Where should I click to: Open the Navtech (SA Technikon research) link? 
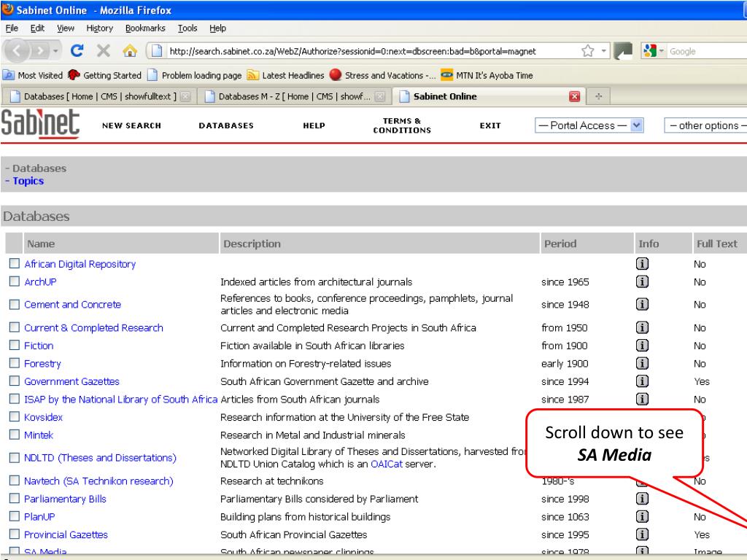click(x=98, y=481)
